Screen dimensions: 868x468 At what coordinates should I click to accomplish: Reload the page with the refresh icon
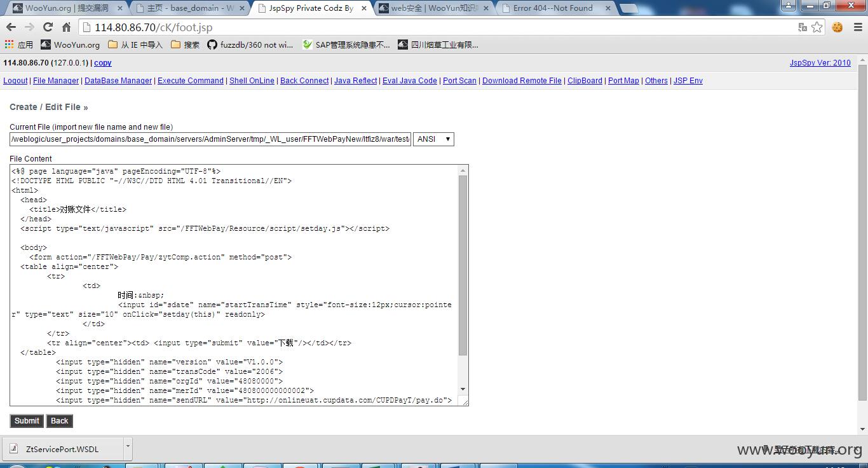click(48, 27)
